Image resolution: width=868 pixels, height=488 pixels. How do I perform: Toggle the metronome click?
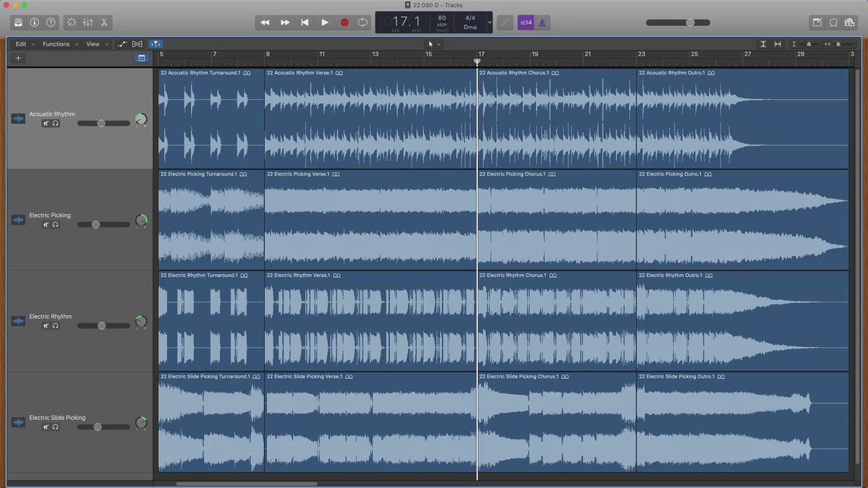pyautogui.click(x=542, y=22)
